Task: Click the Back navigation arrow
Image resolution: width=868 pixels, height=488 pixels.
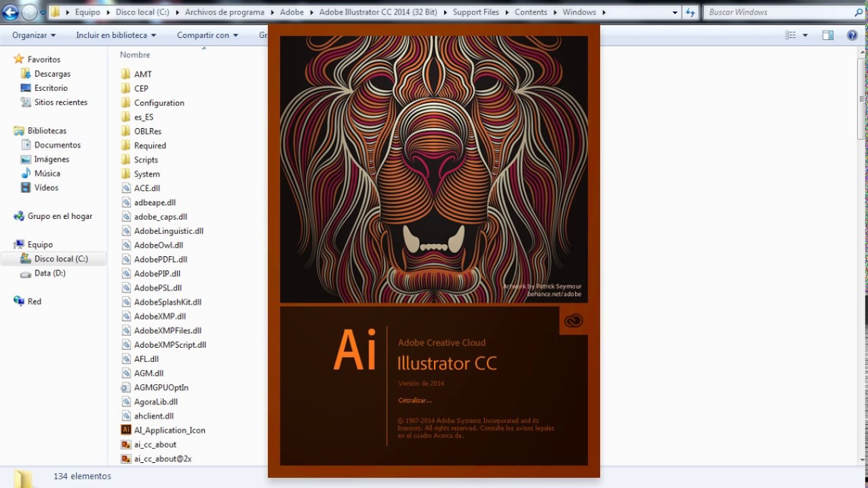Action: pyautogui.click(x=10, y=12)
